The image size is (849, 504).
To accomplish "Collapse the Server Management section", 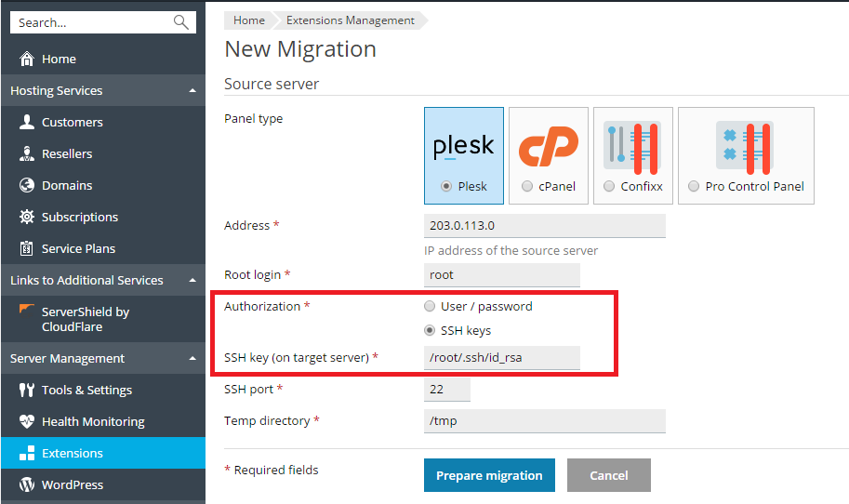I will pyautogui.click(x=192, y=358).
